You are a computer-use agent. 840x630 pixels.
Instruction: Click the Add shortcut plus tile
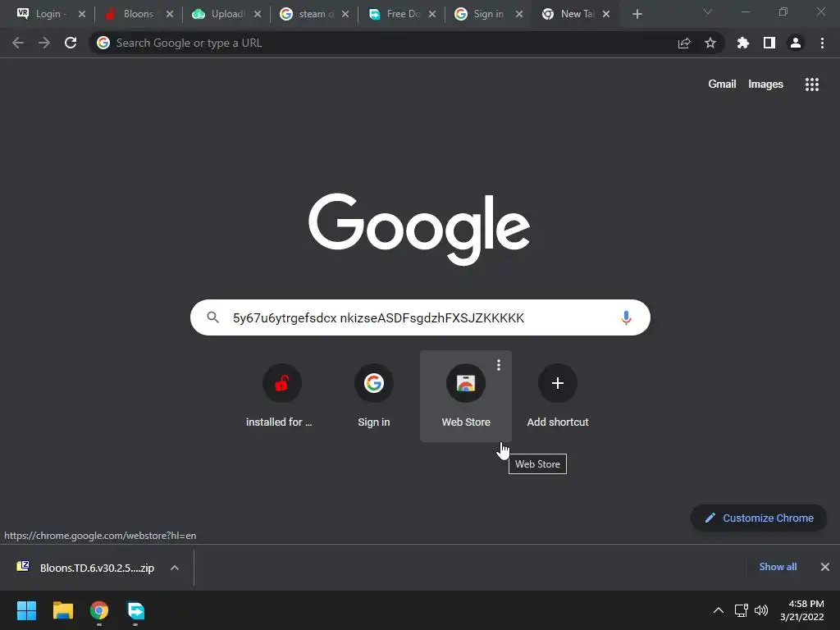[x=558, y=396]
